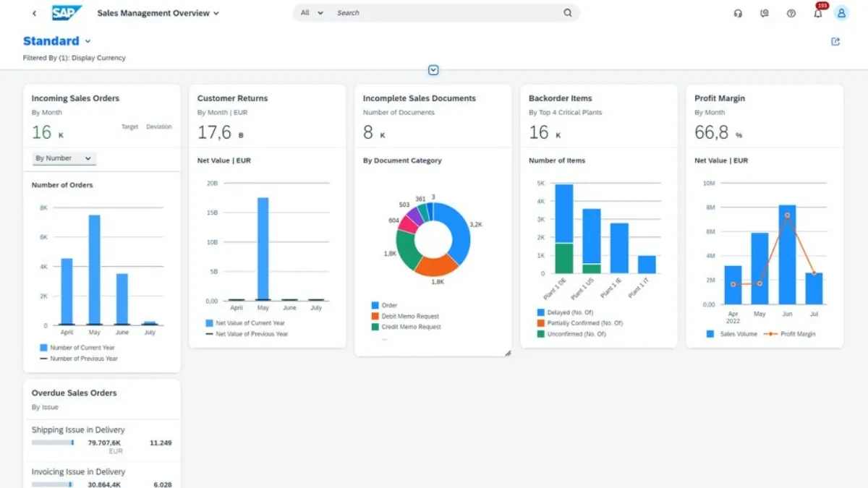Open the user profile avatar
The height and width of the screenshot is (488, 868).
pos(841,13)
